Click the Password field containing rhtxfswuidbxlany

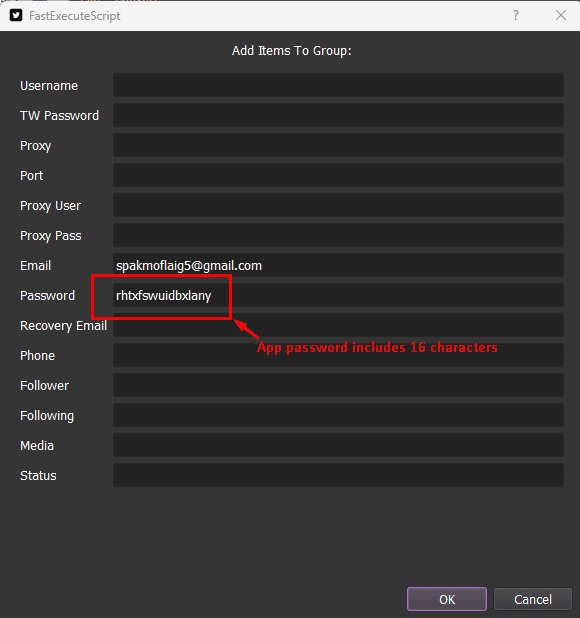pos(338,295)
